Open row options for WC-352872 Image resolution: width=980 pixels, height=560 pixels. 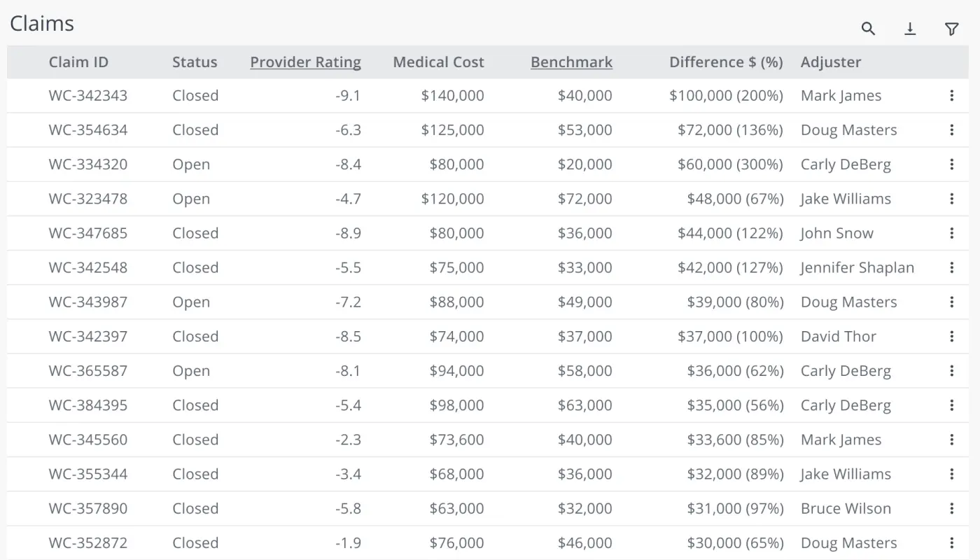coord(951,543)
